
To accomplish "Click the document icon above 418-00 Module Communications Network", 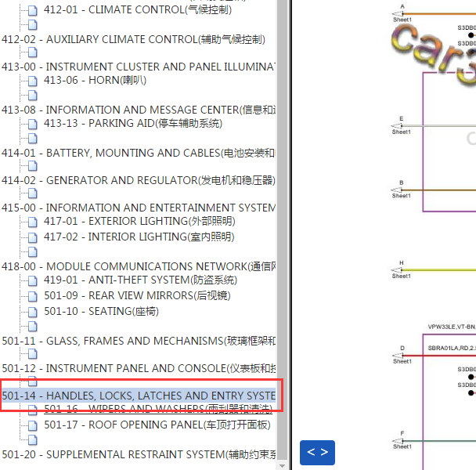I will (x=32, y=252).
